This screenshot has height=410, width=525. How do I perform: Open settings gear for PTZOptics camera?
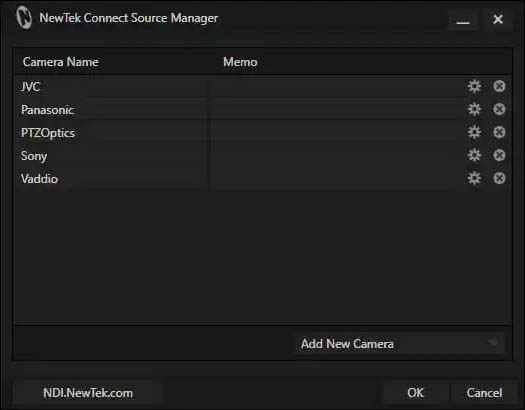[474, 132]
